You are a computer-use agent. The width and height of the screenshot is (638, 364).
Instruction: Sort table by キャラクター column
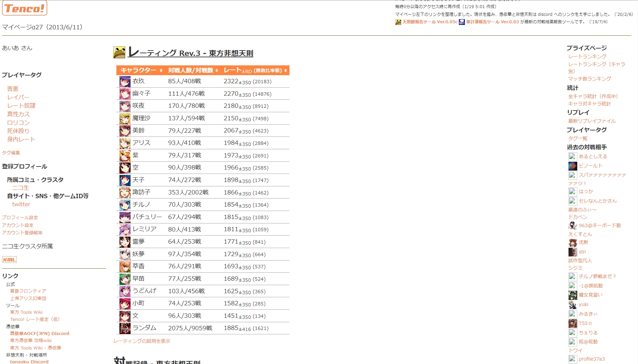141,70
